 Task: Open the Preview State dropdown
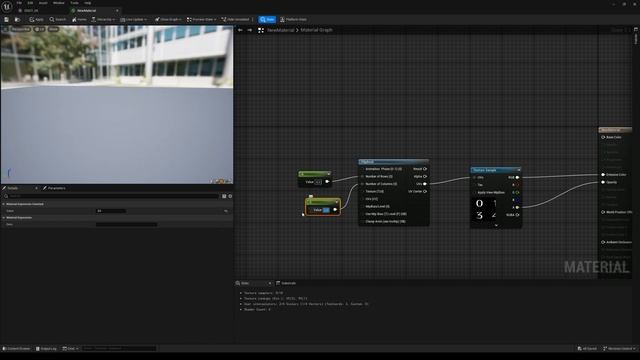coord(201,20)
